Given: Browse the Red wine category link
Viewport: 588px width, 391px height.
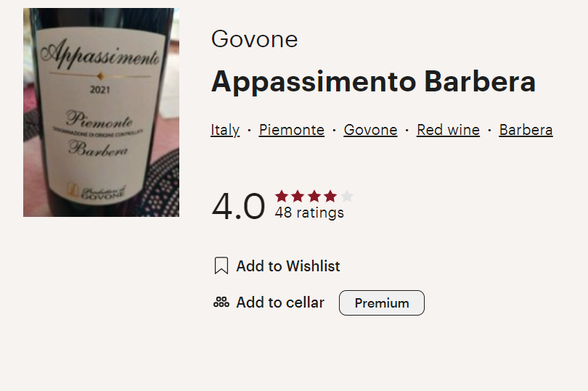Looking at the screenshot, I should point(448,130).
